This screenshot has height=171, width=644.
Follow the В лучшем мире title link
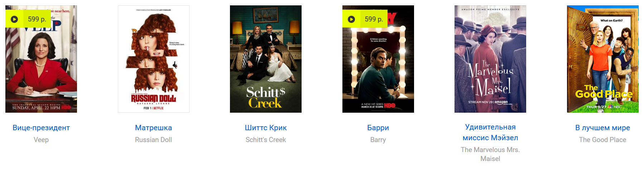(603, 128)
